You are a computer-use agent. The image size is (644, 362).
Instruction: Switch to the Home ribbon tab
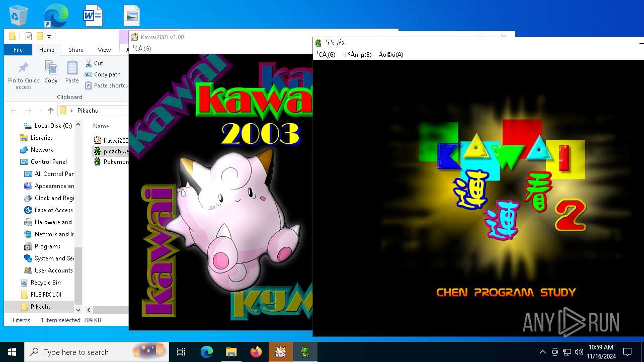[47, 50]
